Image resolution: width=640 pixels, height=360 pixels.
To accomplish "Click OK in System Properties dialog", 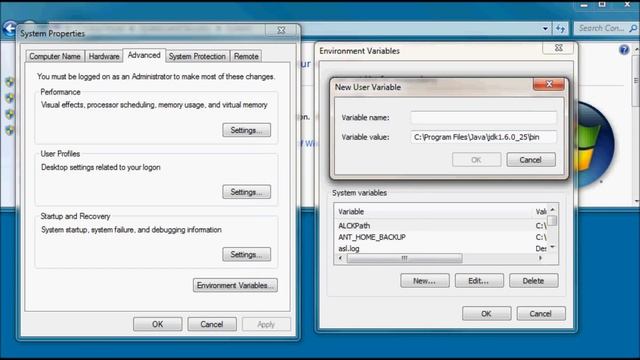I will (158, 324).
